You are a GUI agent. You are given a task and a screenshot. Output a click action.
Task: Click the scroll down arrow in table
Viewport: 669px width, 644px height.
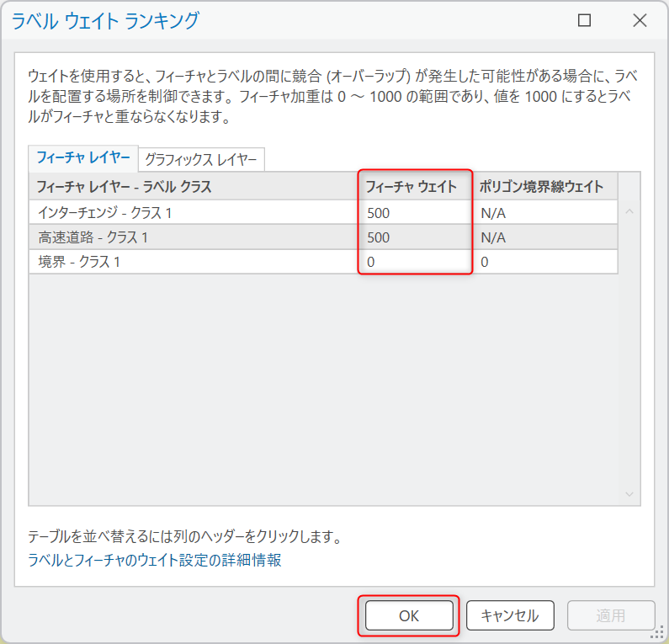tap(629, 494)
